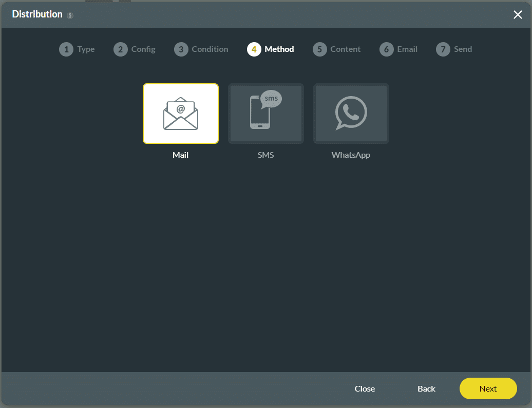
Task: Click the info icon beside Distribution title
Action: [70, 15]
